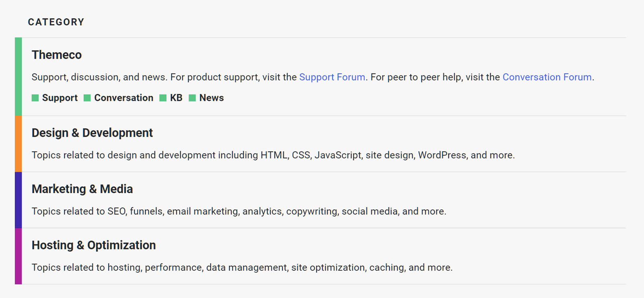Screen dimensions: 644x298
Task: Click the green square icon beside Conversation
Action: click(x=87, y=98)
